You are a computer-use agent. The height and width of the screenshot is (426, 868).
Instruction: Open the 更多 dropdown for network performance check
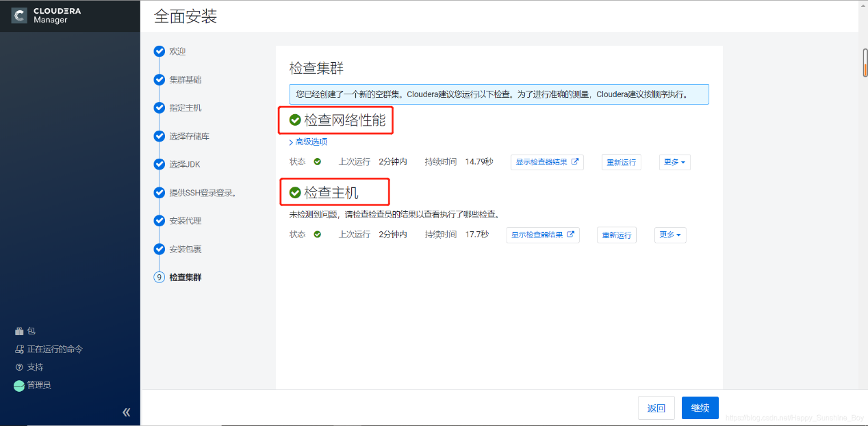674,162
